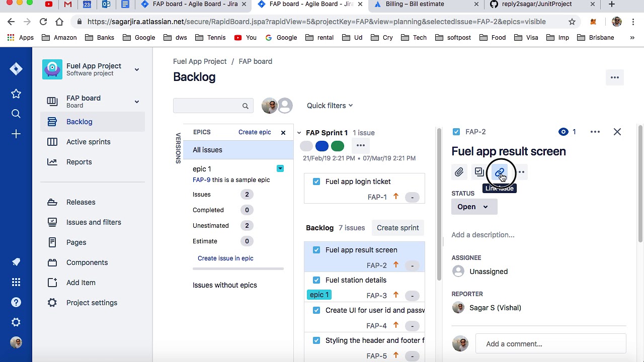
Task: Expand the Fuel App Project dropdown
Action: click(137, 70)
